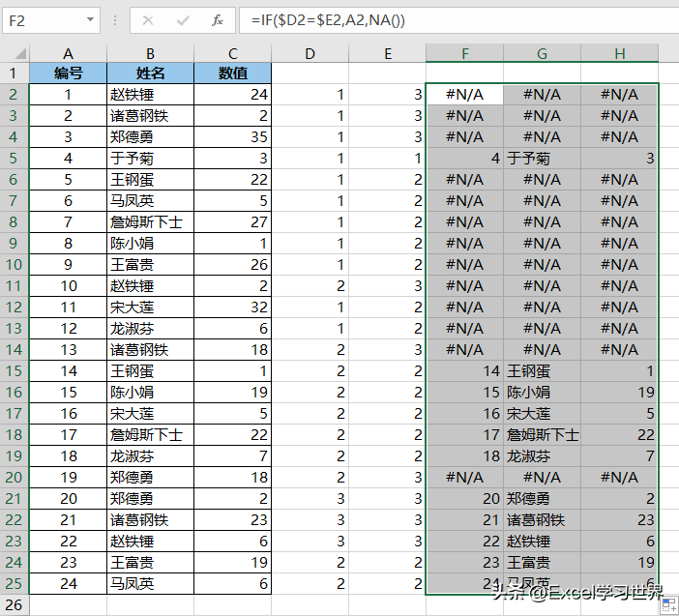Click cell G16 with 陈小娟

click(x=543, y=393)
